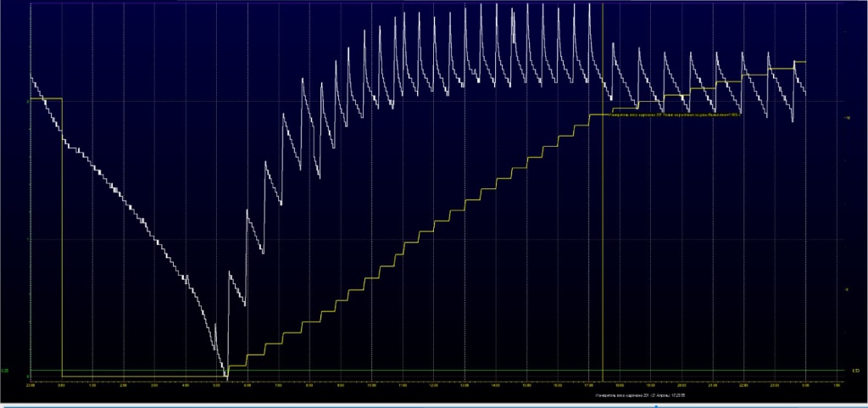Click the 21:00 time axis label
868x408 pixels.
click(x=712, y=385)
